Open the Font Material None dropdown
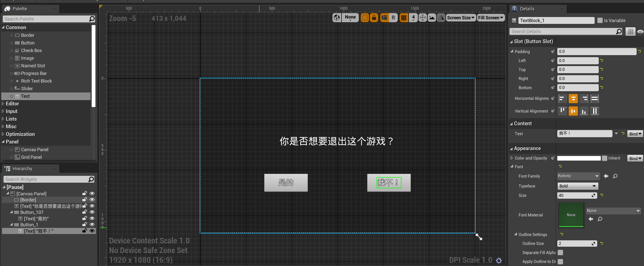The image size is (644, 266). [x=613, y=211]
